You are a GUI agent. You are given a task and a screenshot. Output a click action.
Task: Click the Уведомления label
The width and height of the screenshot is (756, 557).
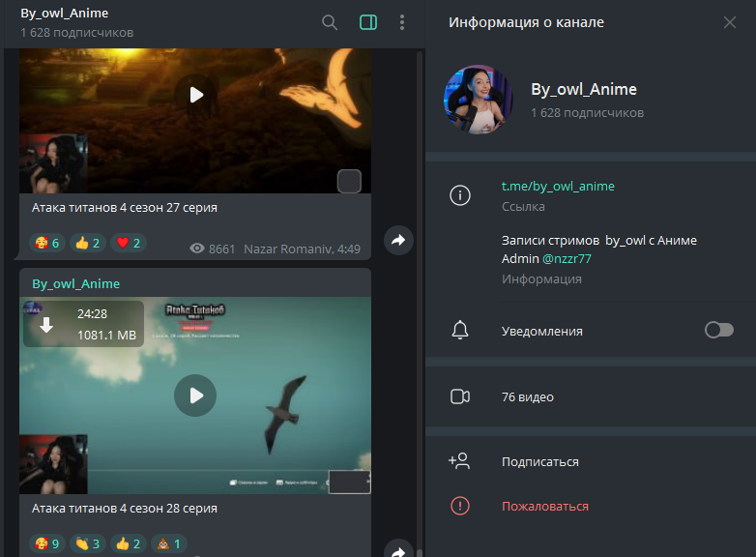[x=542, y=332]
